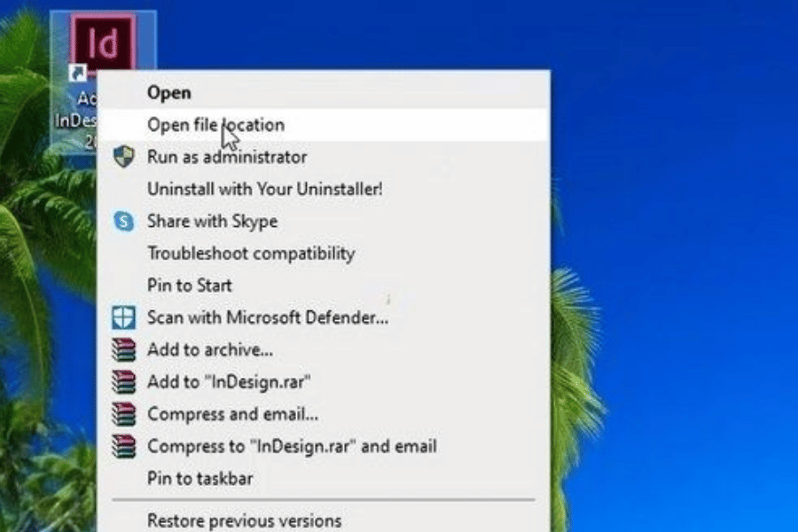Choose Troubleshoot compatibility

click(x=250, y=254)
